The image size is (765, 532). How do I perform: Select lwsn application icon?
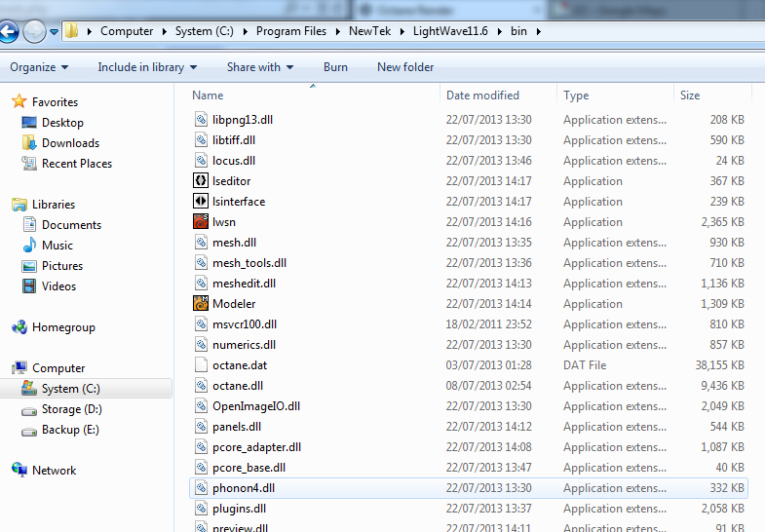coord(201,221)
